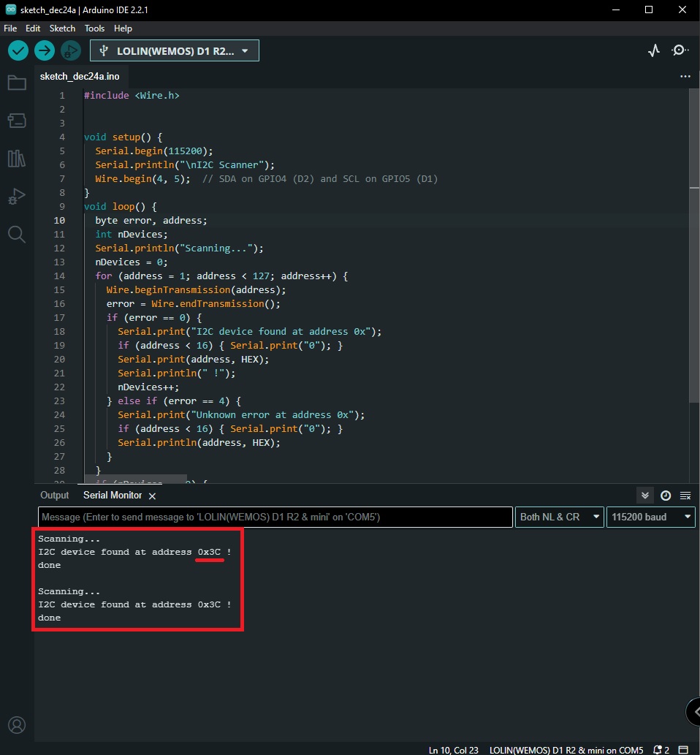Image resolution: width=700 pixels, height=755 pixels.
Task: Click the 'if (error == 0) {' line
Action: pyautogui.click(x=154, y=318)
